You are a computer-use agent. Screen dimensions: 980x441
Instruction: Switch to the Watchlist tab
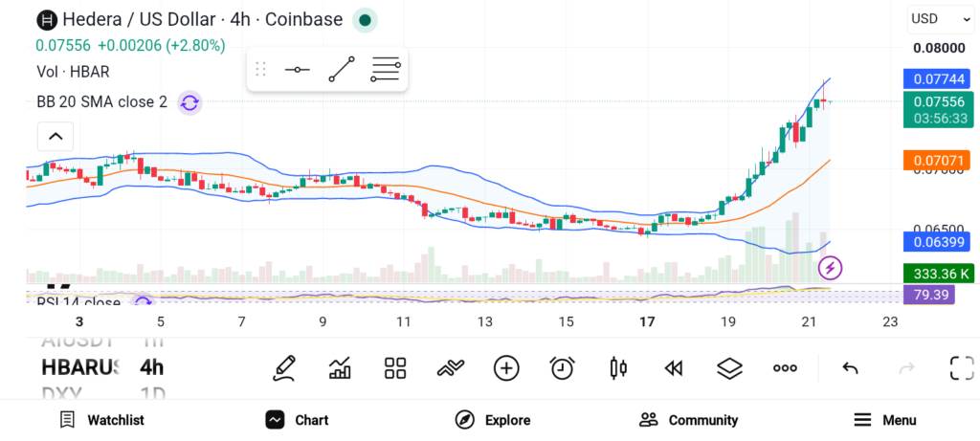tap(101, 420)
